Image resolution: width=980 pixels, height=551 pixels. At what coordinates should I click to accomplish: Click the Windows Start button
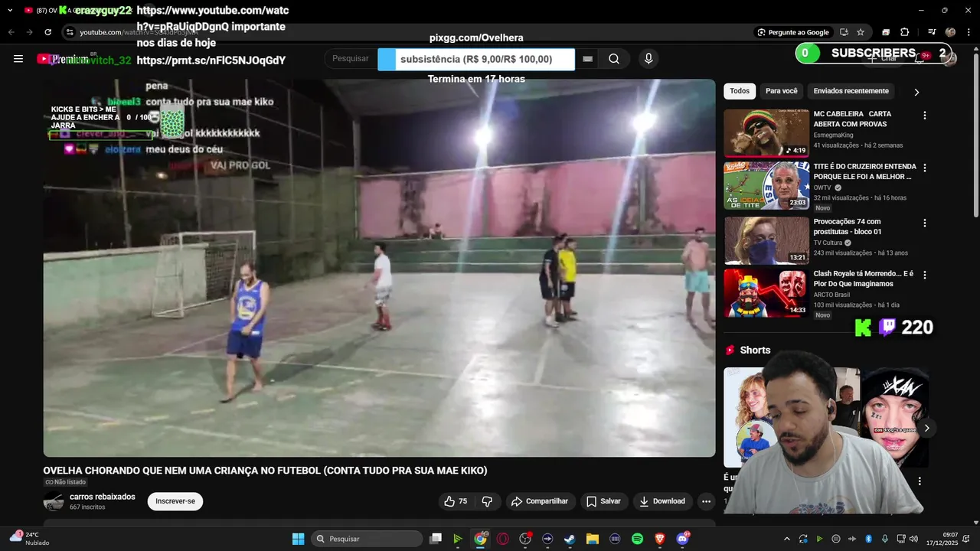298,539
